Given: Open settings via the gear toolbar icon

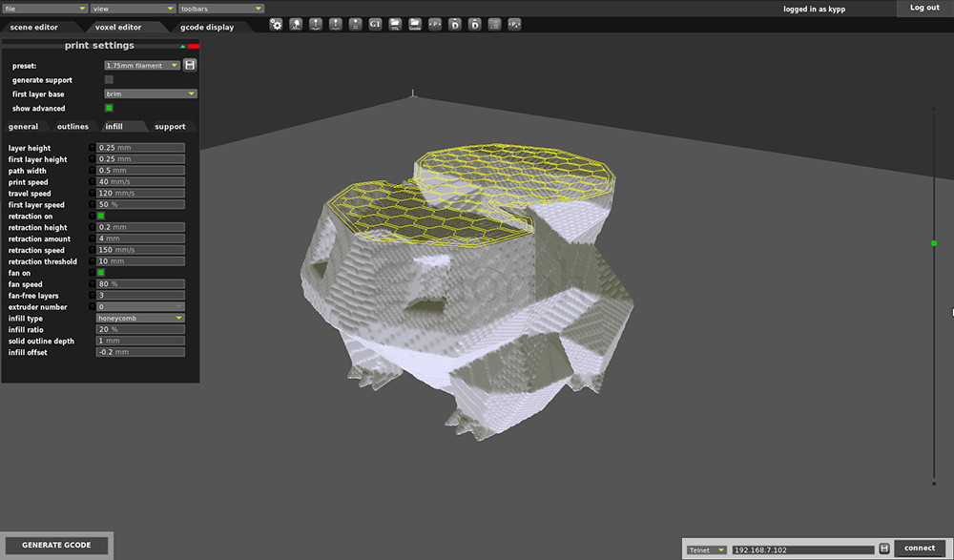Looking at the screenshot, I should coord(276,24).
